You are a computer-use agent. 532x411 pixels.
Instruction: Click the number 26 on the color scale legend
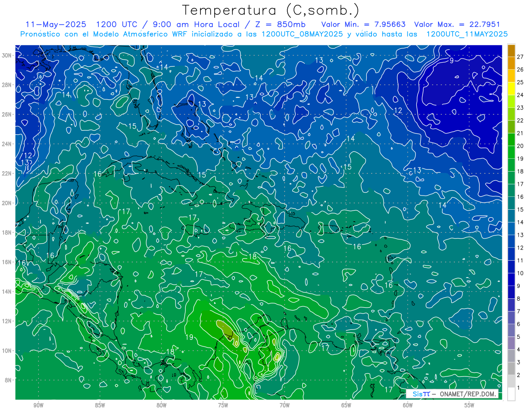520,70
